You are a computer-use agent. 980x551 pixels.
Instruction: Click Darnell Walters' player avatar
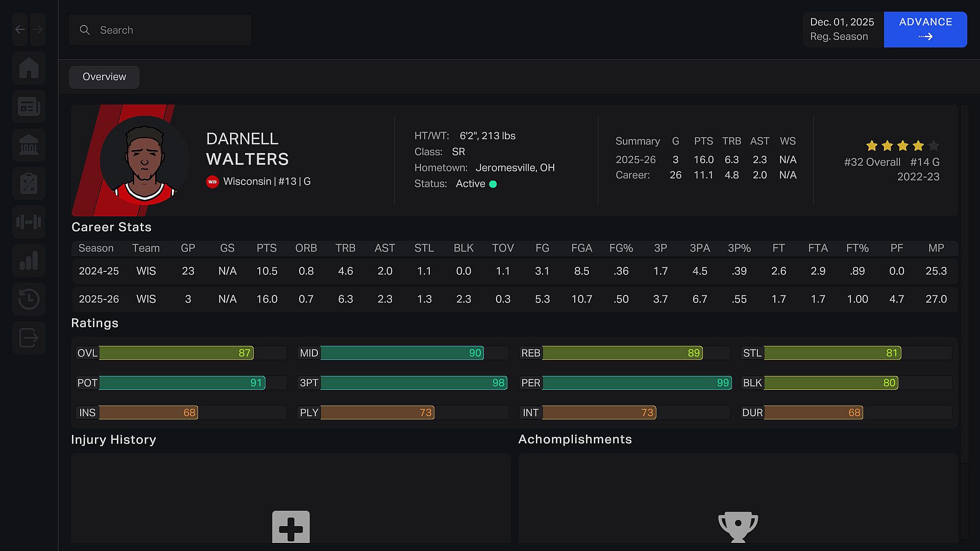pyautogui.click(x=144, y=160)
